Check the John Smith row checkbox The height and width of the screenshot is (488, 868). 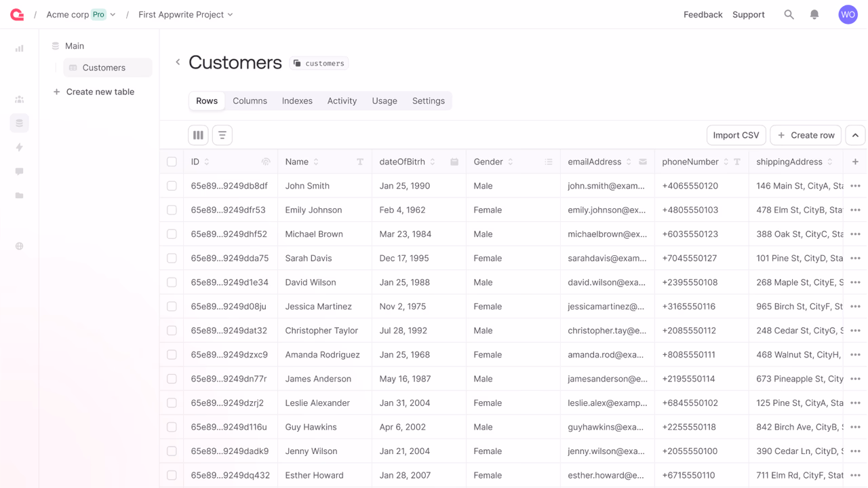coord(172,186)
